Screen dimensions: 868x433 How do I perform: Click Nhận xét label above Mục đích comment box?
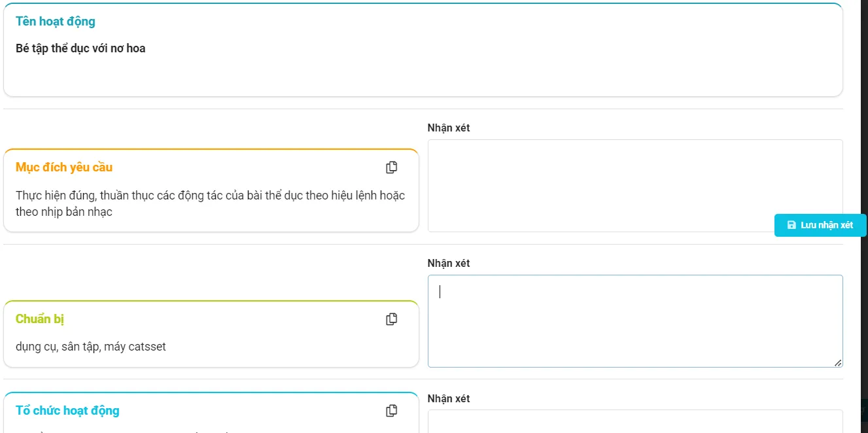[x=449, y=128]
